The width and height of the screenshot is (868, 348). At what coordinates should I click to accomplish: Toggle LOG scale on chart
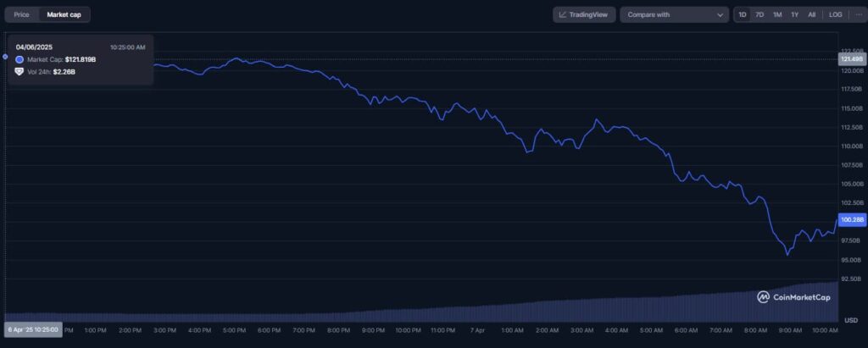point(835,15)
